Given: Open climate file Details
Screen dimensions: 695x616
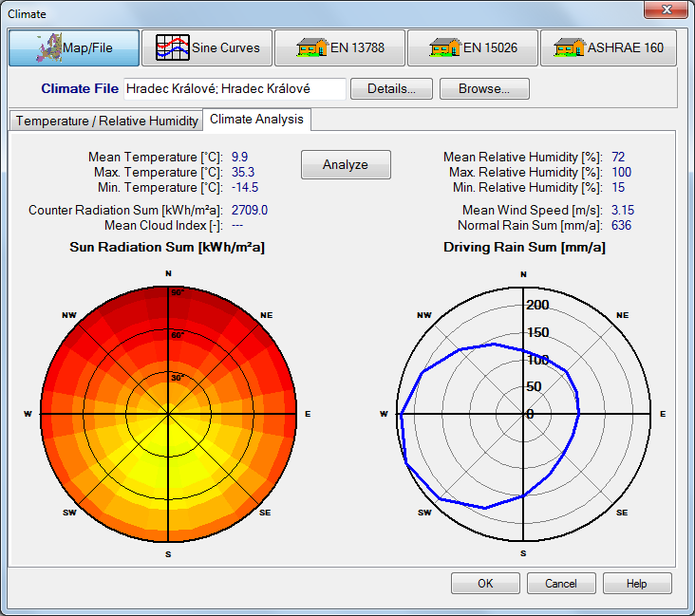Looking at the screenshot, I should 391,89.
